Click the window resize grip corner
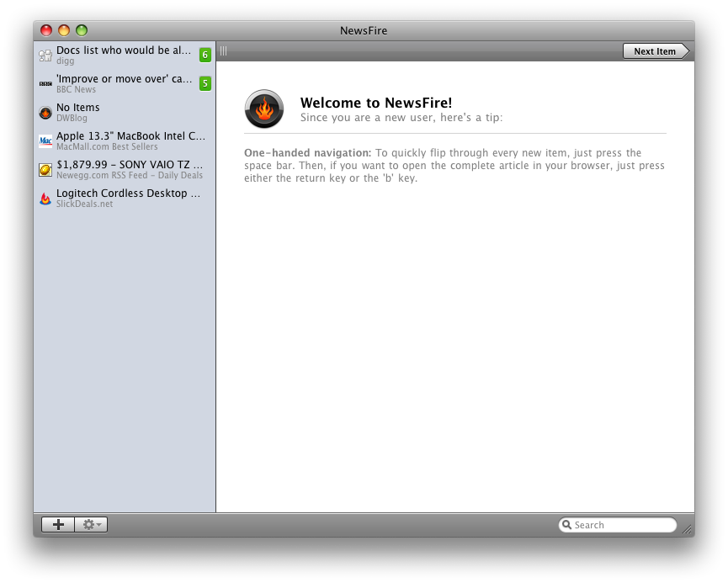 coord(687,530)
